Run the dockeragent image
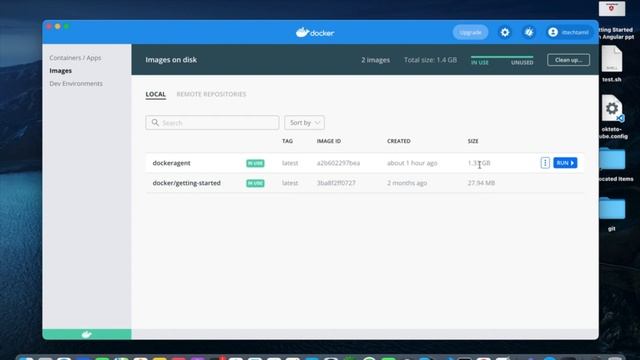Image resolution: width=640 pixels, height=360 pixels. (565, 163)
